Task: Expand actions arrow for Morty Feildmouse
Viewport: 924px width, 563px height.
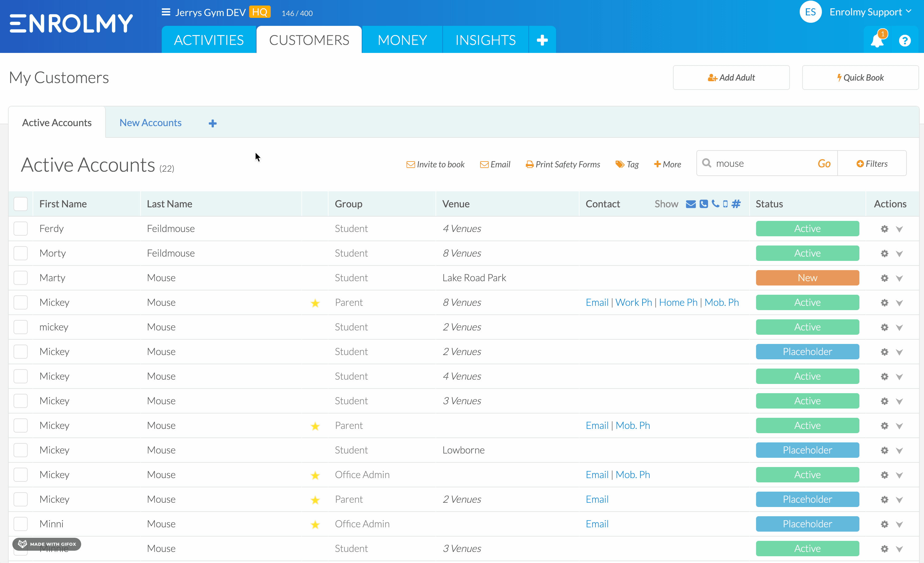Action: [x=899, y=254]
